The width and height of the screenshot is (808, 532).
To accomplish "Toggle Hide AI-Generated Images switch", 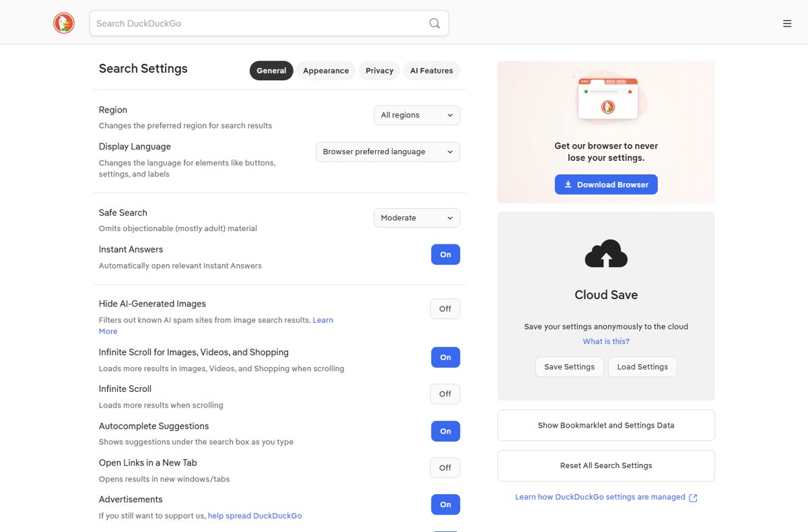I will pos(445,309).
